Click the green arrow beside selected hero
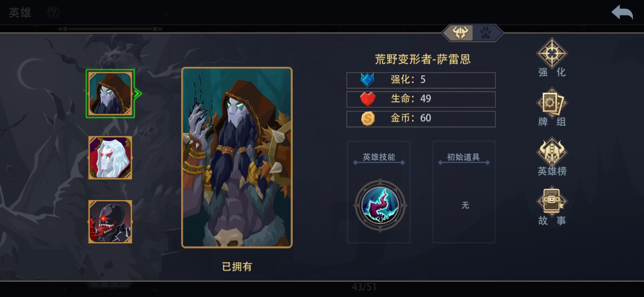This screenshot has width=644, height=297. tap(138, 94)
